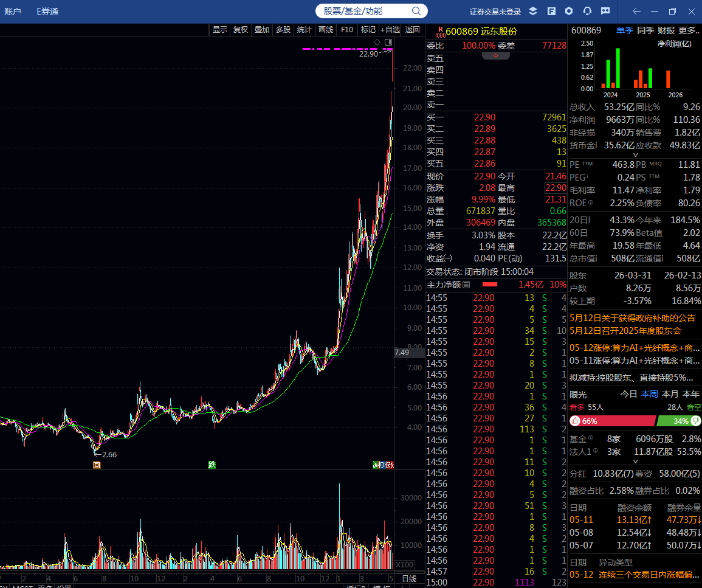Viewport: 702px width, 588px height.
Task: Expand the red chevron under 委比
Action: [495, 56]
